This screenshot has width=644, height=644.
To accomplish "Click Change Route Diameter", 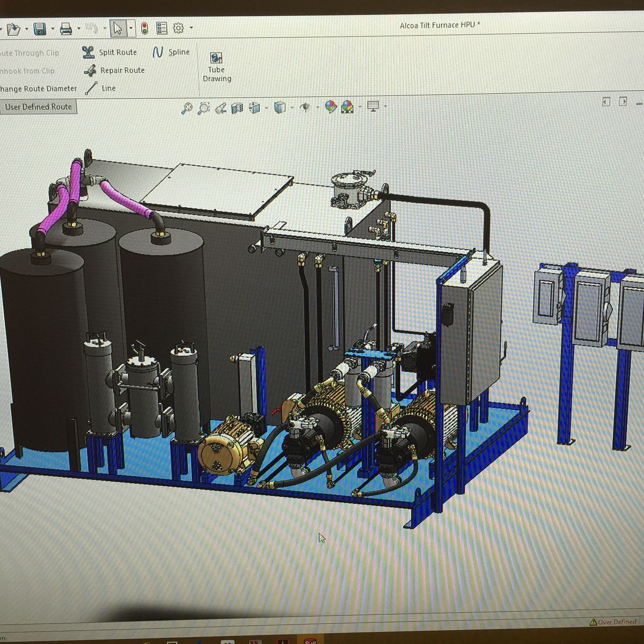I will (39, 89).
